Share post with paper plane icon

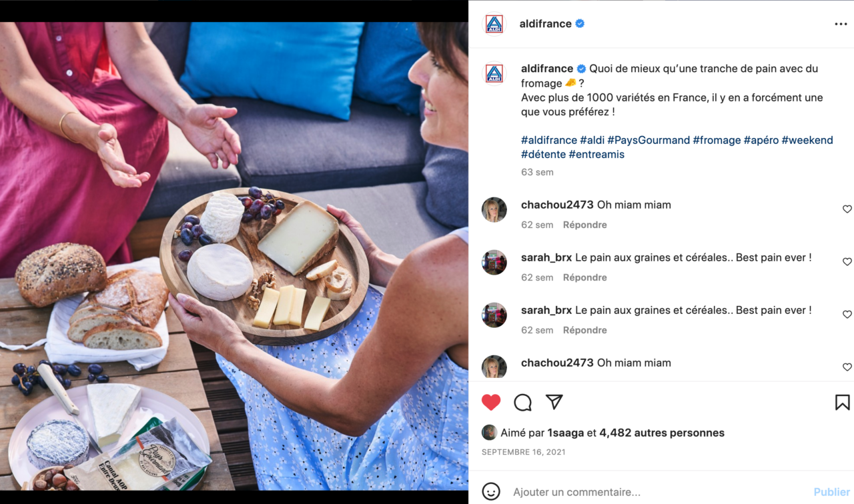(x=554, y=402)
